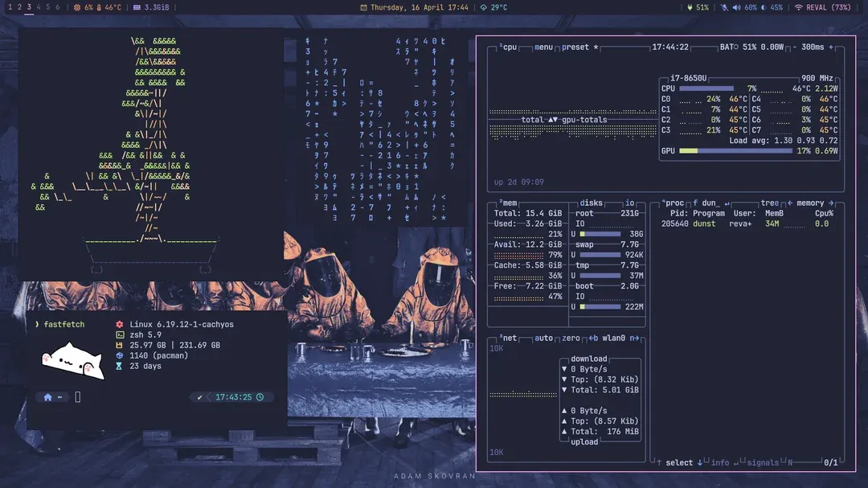Click the Wi-Fi icon for REVAL network
This screenshot has height=488, width=868.
[x=798, y=8]
